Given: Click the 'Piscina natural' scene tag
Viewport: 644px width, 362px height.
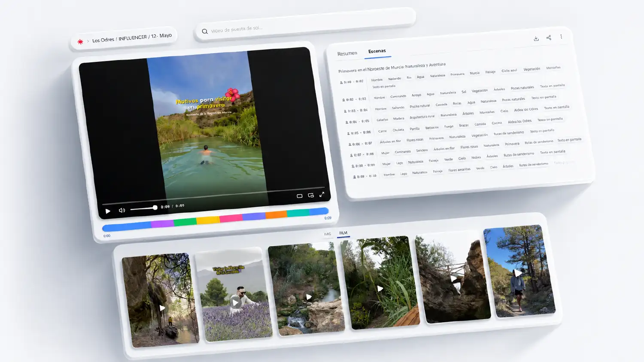Looking at the screenshot, I should click(x=419, y=106).
